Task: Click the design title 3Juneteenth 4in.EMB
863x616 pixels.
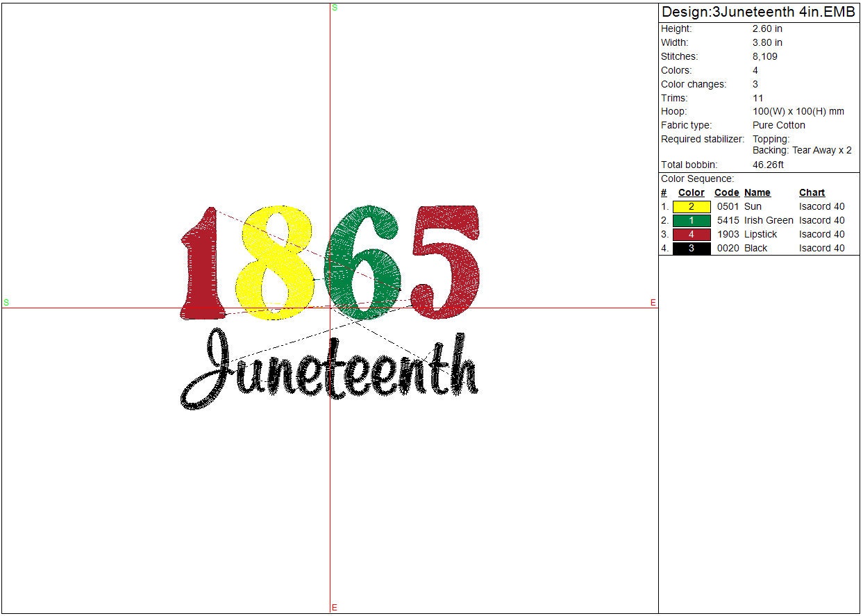Action: pyautogui.click(x=758, y=13)
